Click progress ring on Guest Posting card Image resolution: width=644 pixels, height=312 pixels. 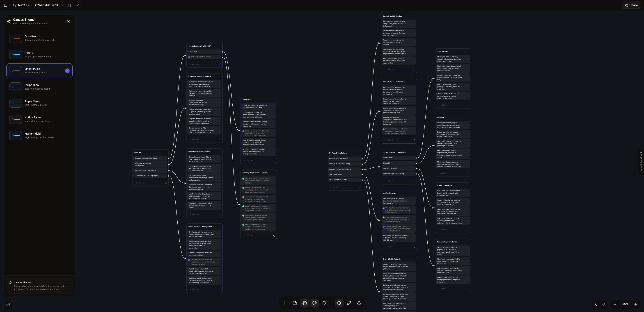[x=468, y=105]
